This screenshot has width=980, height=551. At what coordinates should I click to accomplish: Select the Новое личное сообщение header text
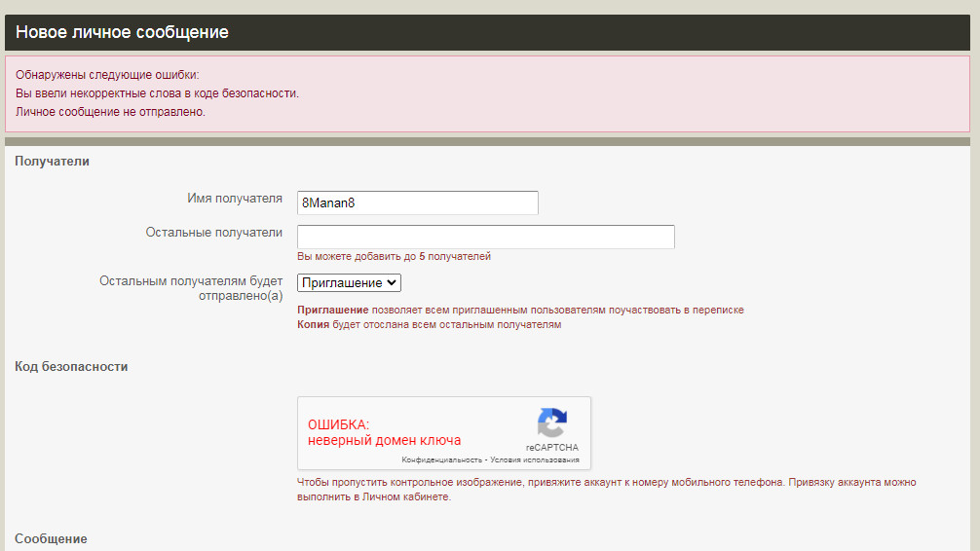[x=122, y=32]
